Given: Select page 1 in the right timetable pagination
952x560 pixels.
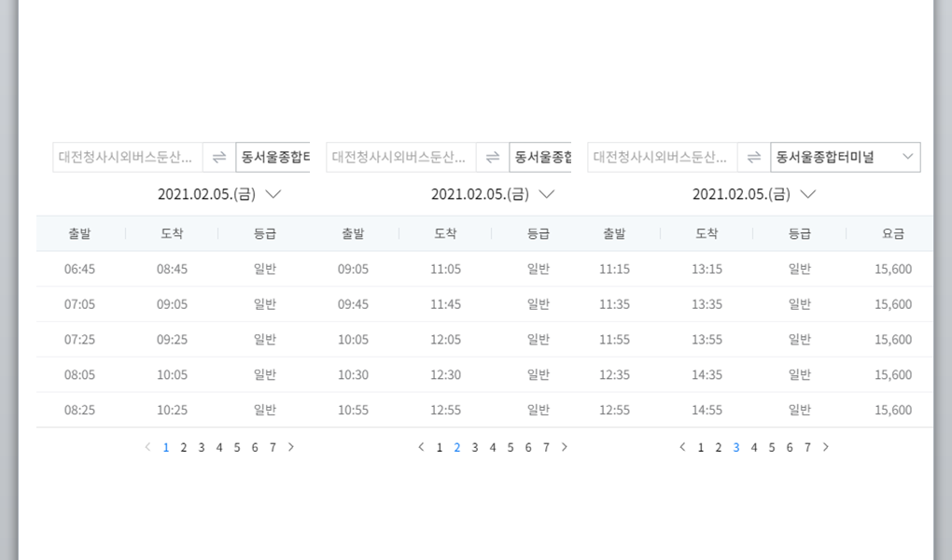Looking at the screenshot, I should (701, 448).
